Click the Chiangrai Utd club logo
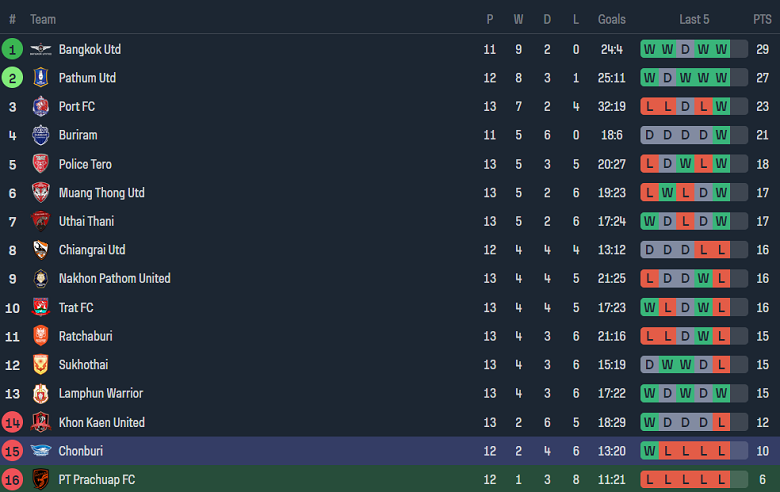This screenshot has height=492, width=780. coord(41,250)
